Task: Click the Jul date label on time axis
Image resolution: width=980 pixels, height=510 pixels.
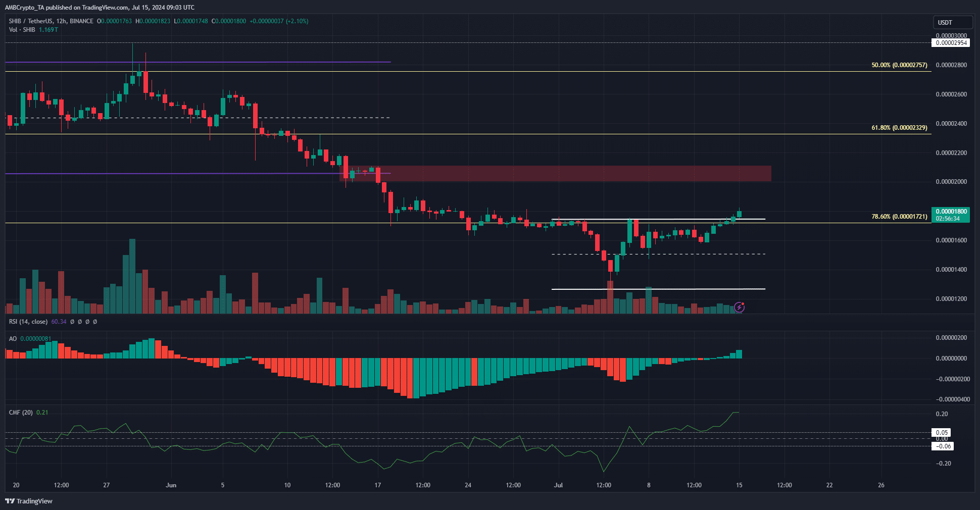Action: click(558, 485)
